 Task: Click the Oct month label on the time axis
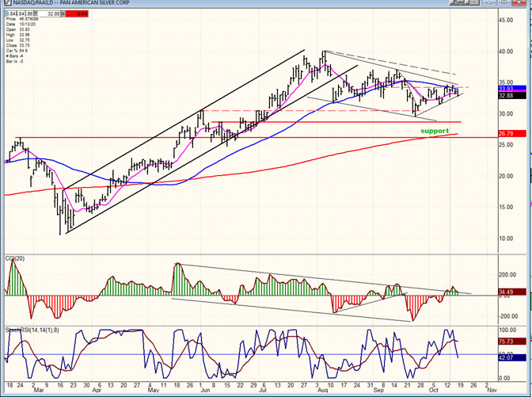pyautogui.click(x=434, y=390)
